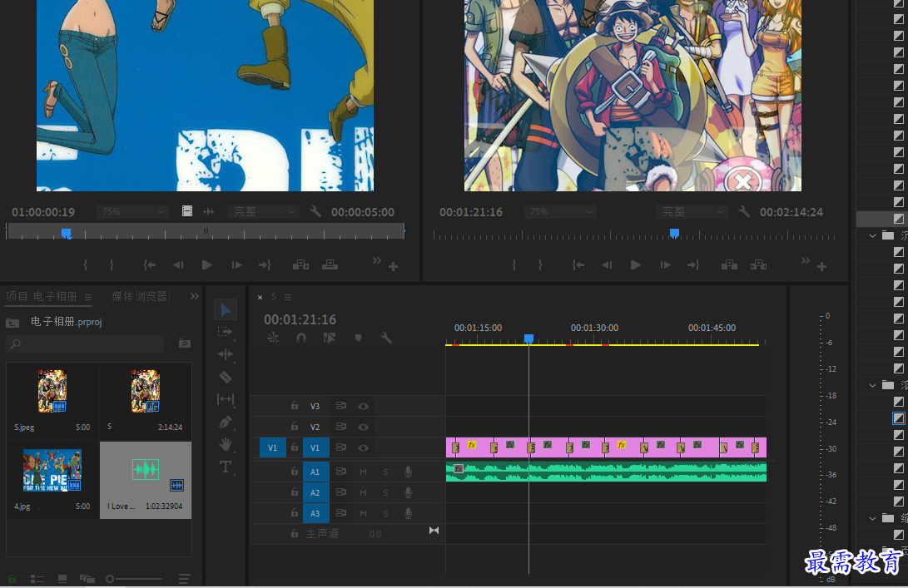Click Extract button in program monitor
908x588 pixels.
click(758, 265)
